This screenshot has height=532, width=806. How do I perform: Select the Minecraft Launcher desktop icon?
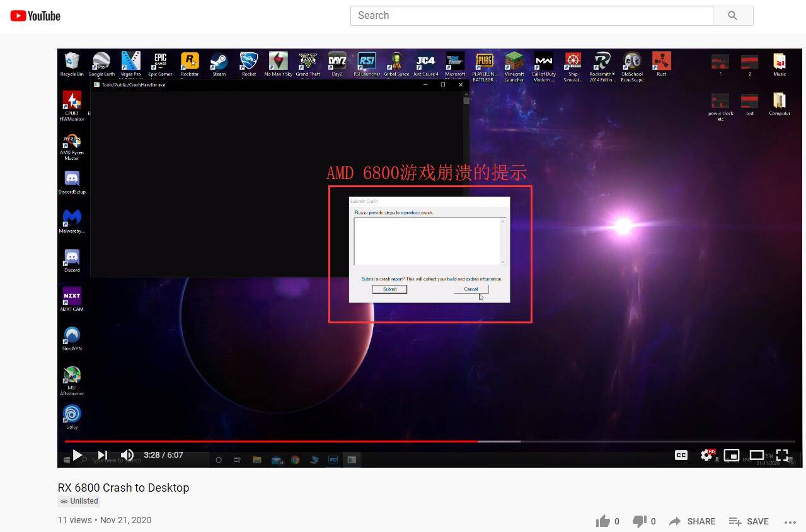[514, 67]
